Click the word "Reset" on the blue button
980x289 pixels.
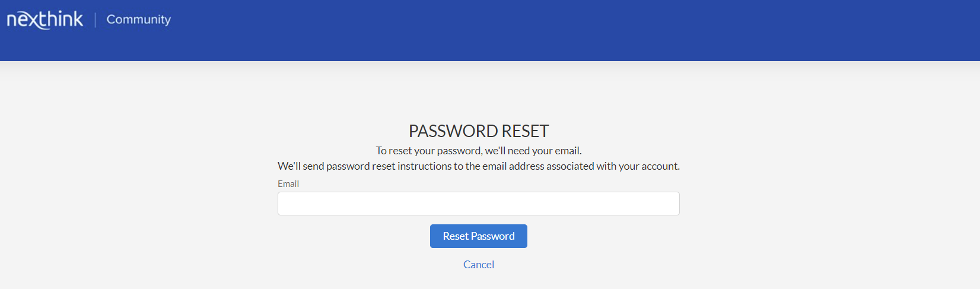click(456, 236)
